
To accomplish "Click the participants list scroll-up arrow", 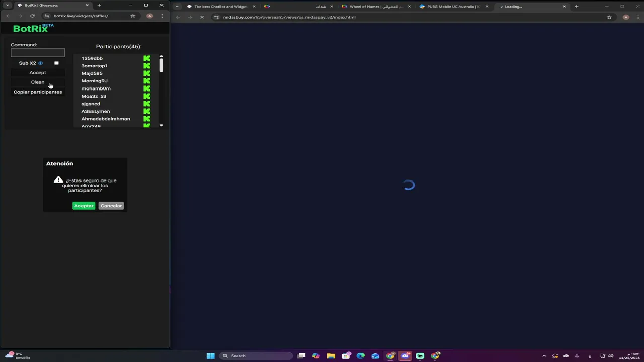I will [162, 56].
